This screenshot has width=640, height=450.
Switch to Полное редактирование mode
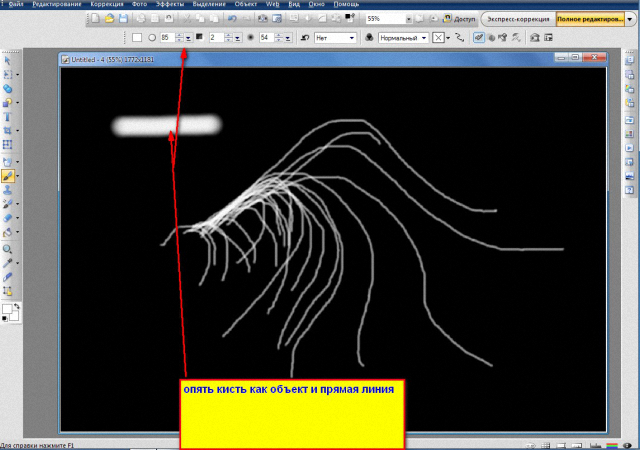[x=590, y=19]
